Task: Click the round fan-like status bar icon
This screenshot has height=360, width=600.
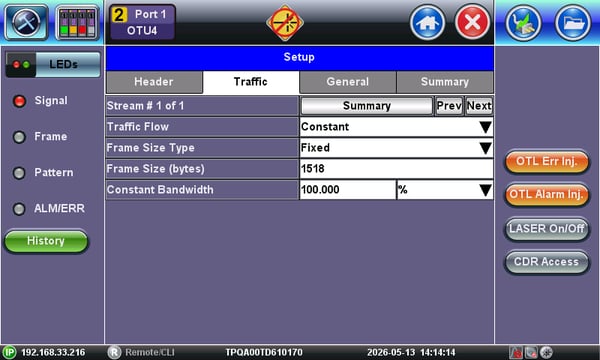Action: pos(546,352)
